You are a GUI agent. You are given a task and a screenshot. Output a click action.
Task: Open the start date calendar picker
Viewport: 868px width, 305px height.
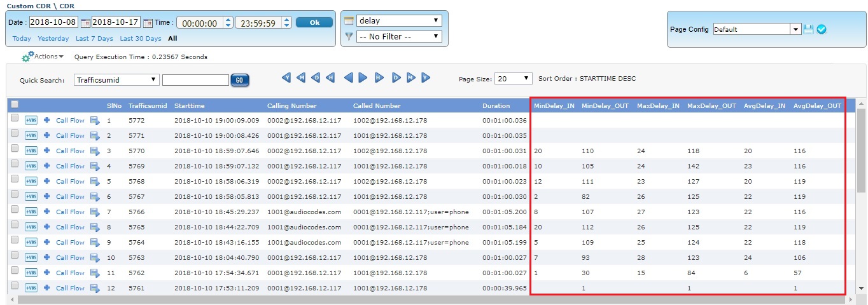[85, 23]
